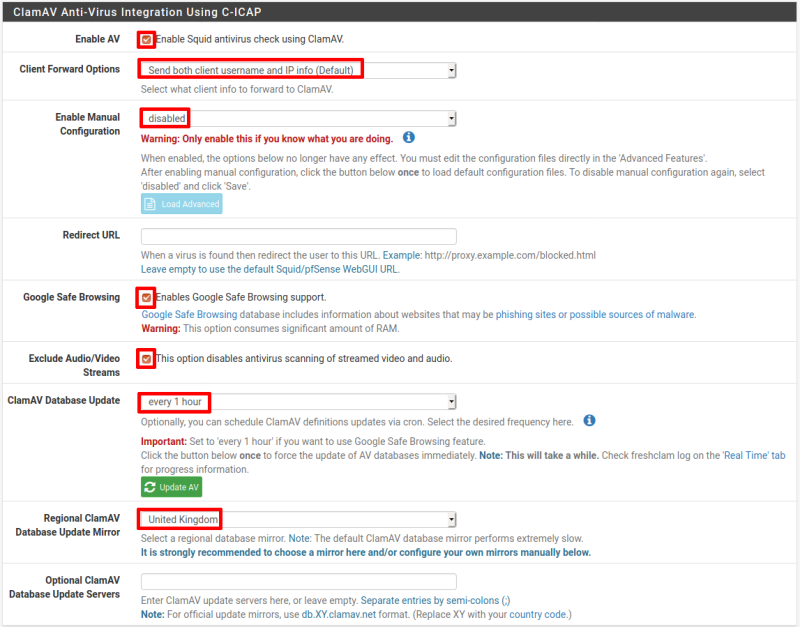Open the phishing sites or malware sources link
The image size is (800, 627).
[x=595, y=314]
